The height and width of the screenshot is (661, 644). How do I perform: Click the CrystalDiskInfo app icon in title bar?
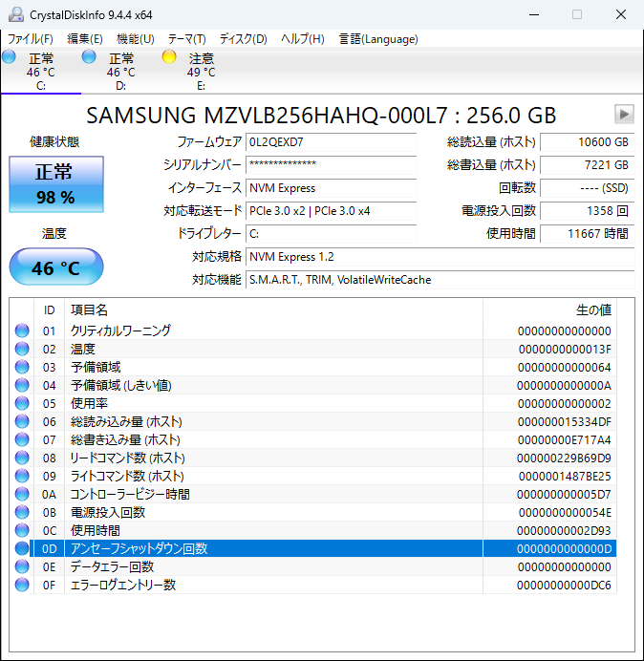point(16,14)
